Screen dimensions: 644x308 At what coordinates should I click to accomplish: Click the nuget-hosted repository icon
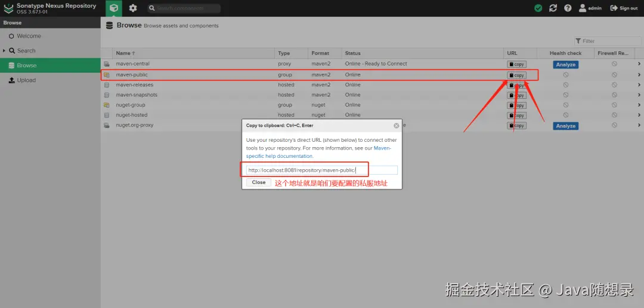click(x=107, y=115)
